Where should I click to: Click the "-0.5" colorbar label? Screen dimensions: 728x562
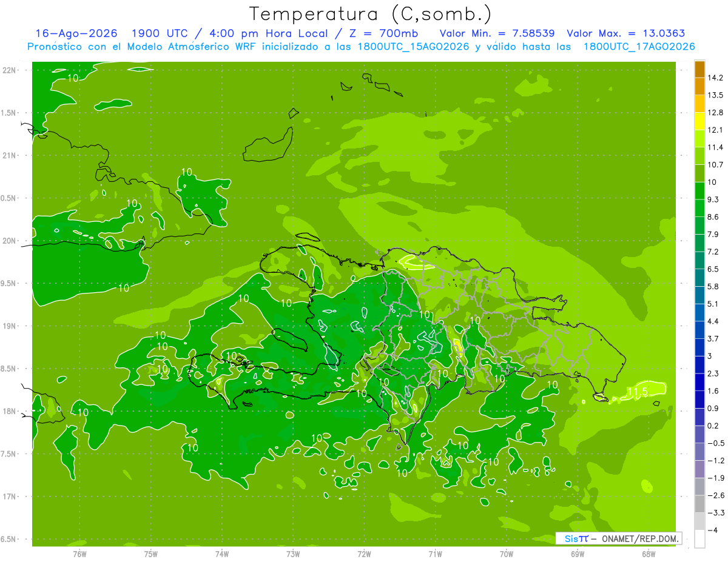[x=715, y=443]
